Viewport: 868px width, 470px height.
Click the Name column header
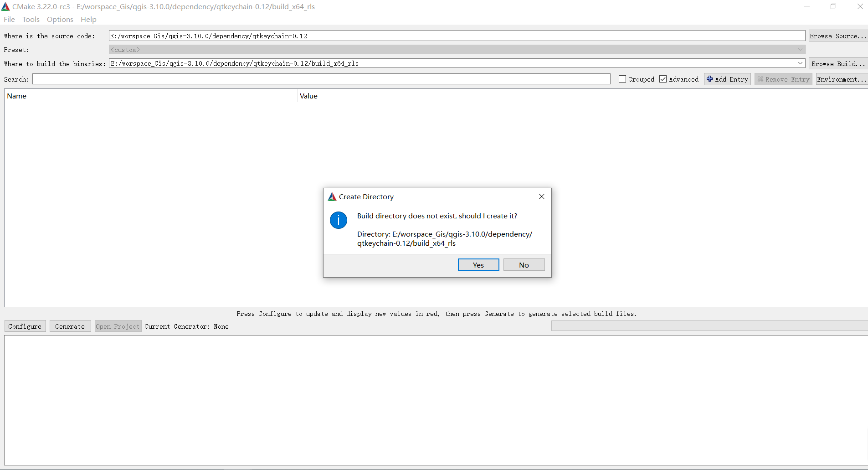pos(150,96)
